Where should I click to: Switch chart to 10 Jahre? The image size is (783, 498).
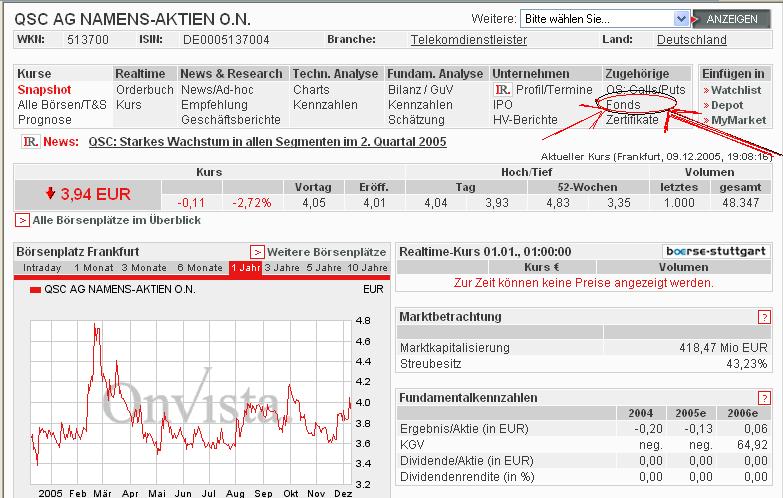pyautogui.click(x=368, y=268)
